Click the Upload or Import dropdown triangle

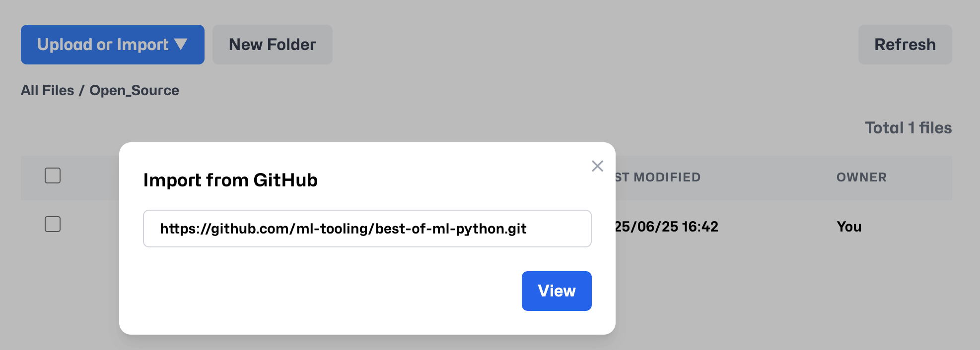(x=181, y=45)
